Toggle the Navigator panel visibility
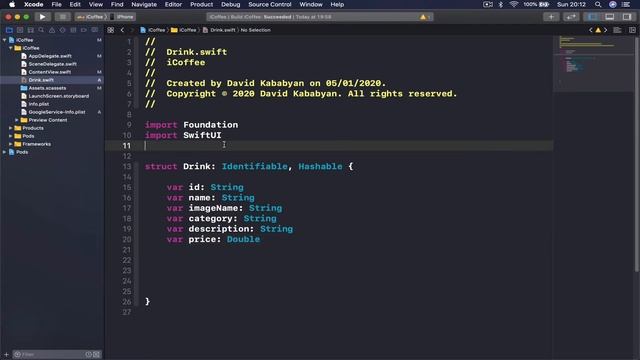 tap(592, 17)
